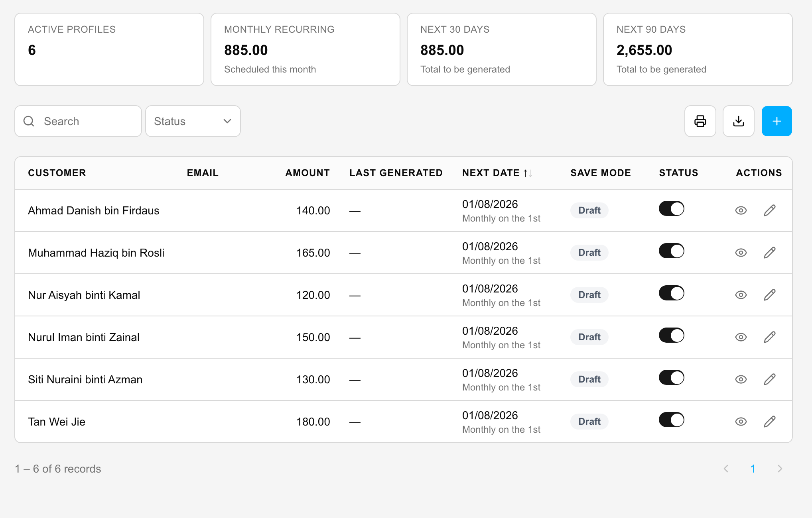The width and height of the screenshot is (812, 518).
Task: View Ahmad Danish bin Firdaus profile eye icon
Action: point(741,210)
